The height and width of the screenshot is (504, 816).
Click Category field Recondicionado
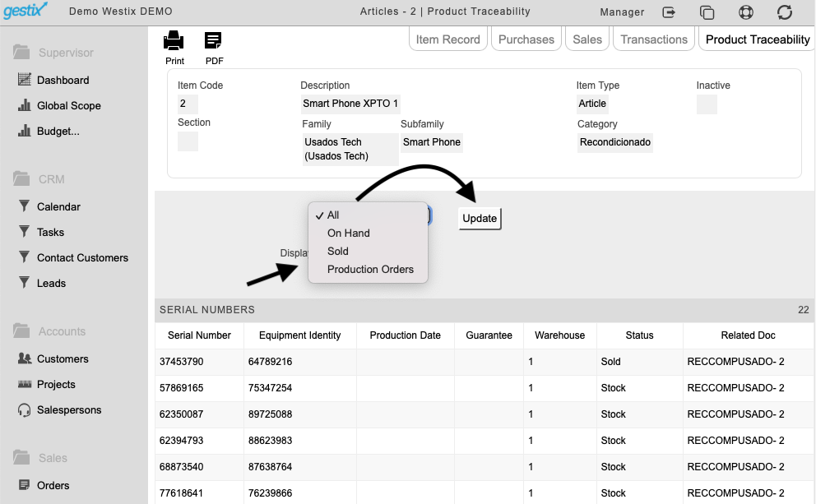pyautogui.click(x=615, y=142)
